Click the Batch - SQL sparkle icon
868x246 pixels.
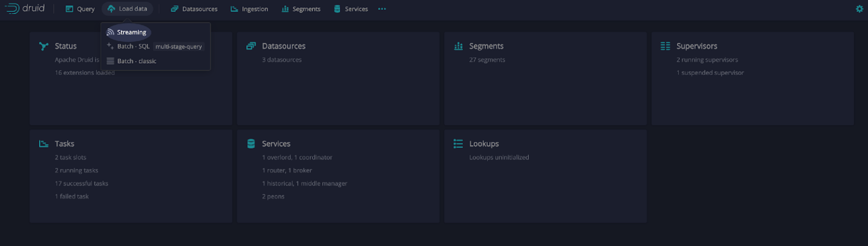(x=110, y=46)
